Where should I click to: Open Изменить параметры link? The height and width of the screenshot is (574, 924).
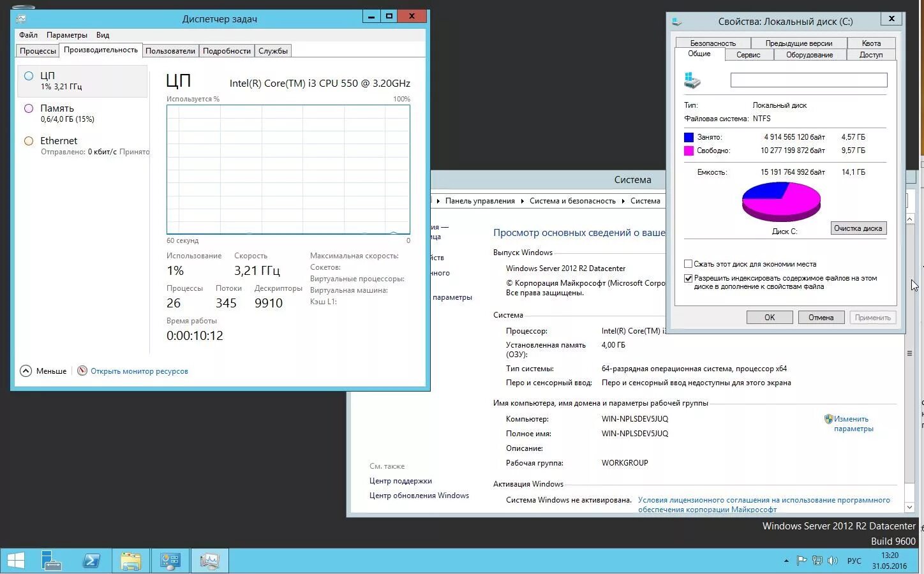[853, 424]
